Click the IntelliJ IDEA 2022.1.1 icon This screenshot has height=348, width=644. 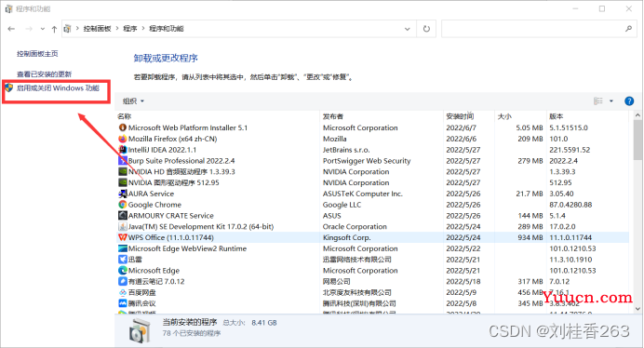(x=123, y=150)
